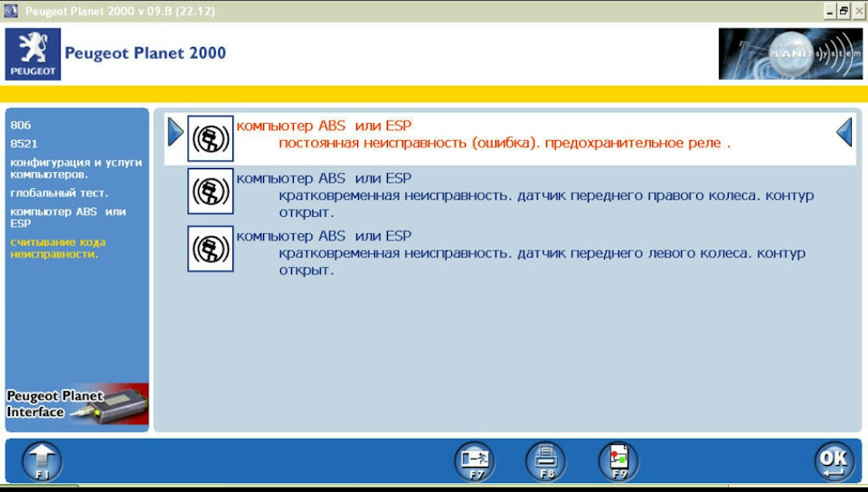Open 'конфигурация и услуги компьютеров' breadcrumb

[76, 168]
